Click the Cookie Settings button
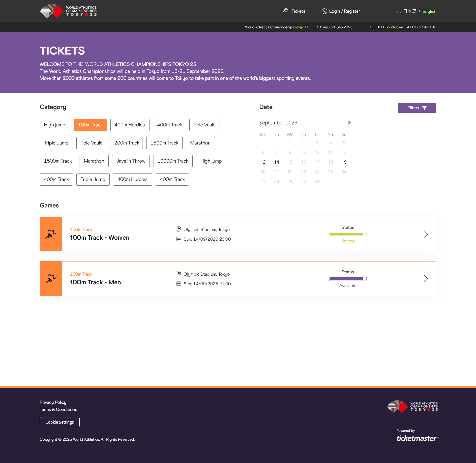The height and width of the screenshot is (463, 476). pyautogui.click(x=59, y=422)
